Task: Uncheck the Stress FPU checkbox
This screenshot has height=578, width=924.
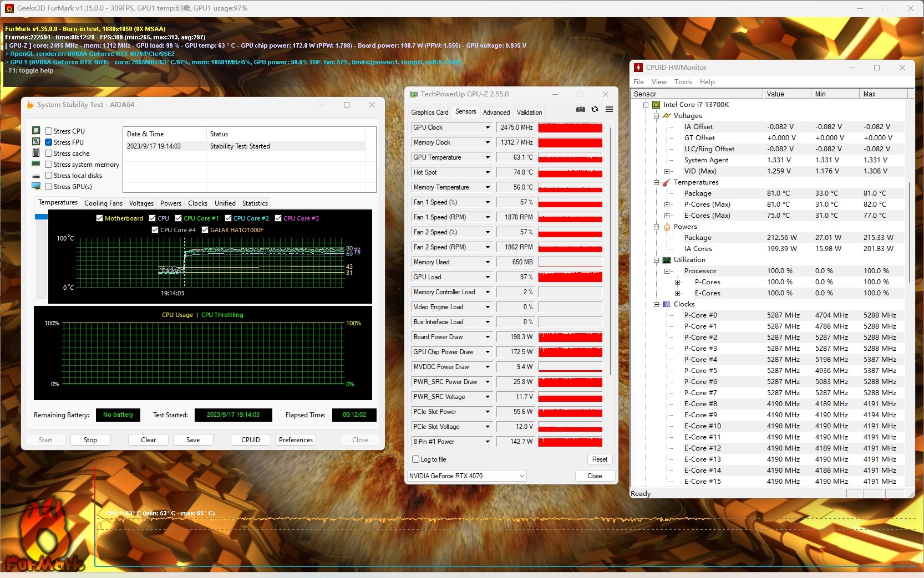Action: point(49,142)
